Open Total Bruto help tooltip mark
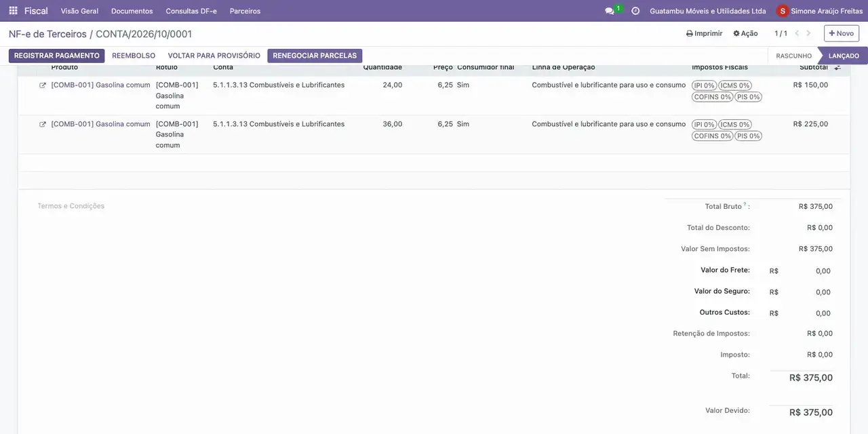 point(745,204)
